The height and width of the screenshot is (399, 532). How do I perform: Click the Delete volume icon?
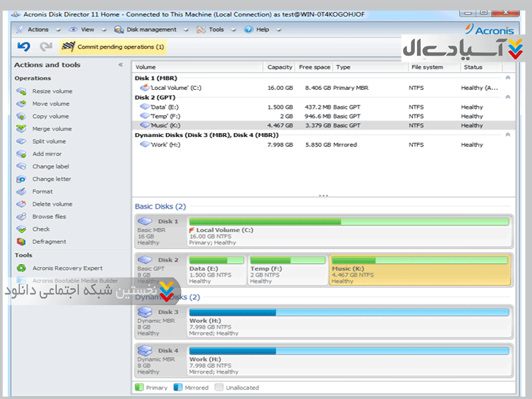point(21,204)
